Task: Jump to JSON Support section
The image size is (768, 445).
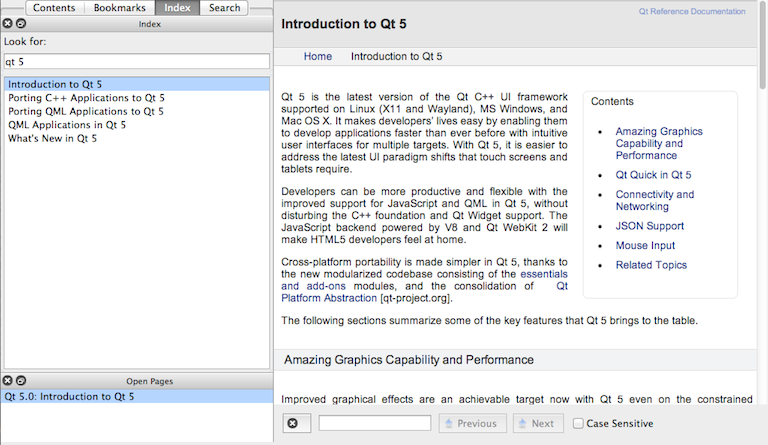Action: point(649,226)
